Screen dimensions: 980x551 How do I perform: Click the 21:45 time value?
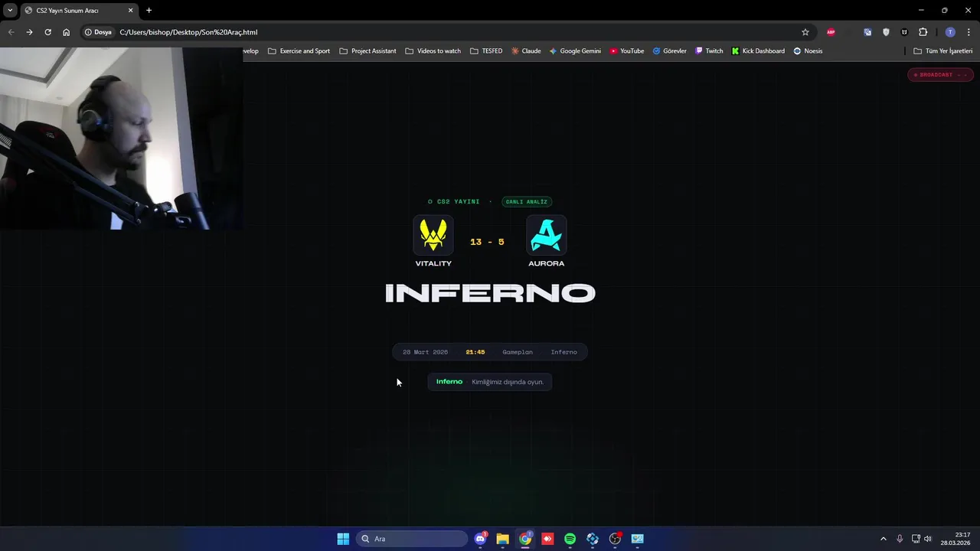pyautogui.click(x=475, y=352)
